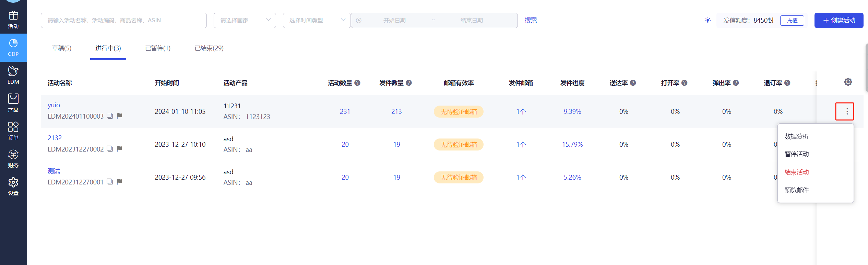Image resolution: width=868 pixels, height=265 pixels.
Task: Click 发件数量 value 19 in 测试 row
Action: click(396, 178)
